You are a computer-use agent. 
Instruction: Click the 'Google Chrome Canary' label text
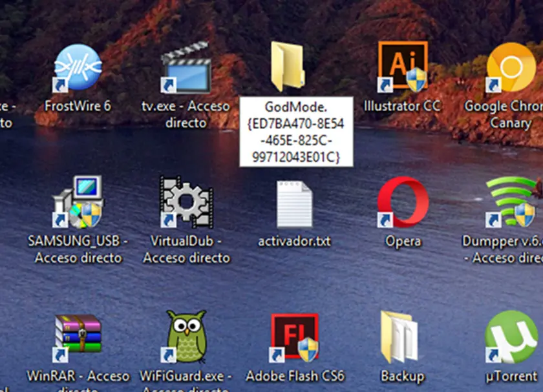tap(504, 114)
